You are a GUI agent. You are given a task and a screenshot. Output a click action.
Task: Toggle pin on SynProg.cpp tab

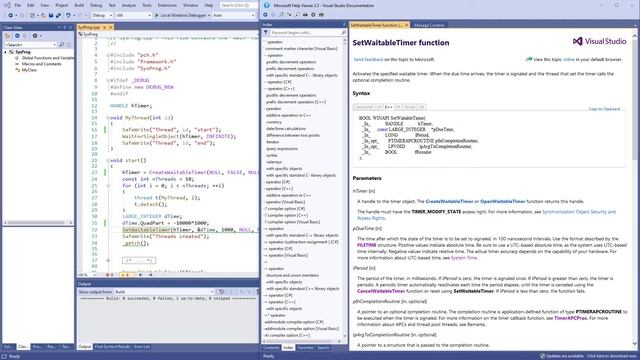tap(104, 27)
